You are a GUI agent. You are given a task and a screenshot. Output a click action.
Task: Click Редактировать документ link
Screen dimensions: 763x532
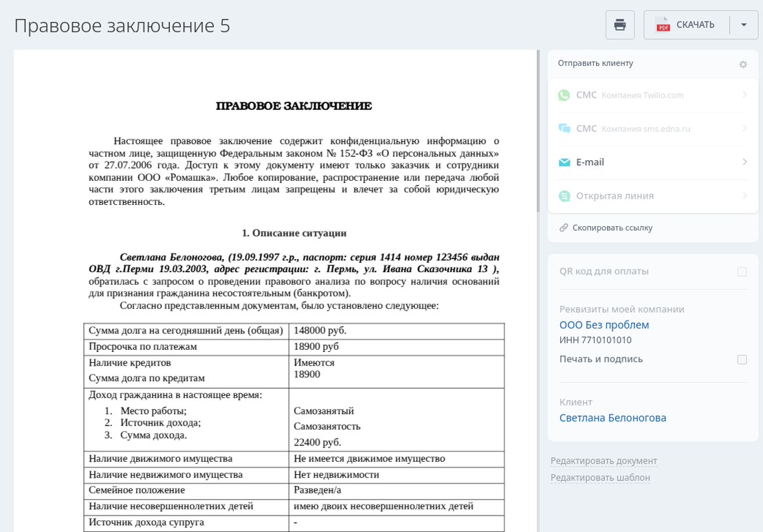click(x=604, y=461)
